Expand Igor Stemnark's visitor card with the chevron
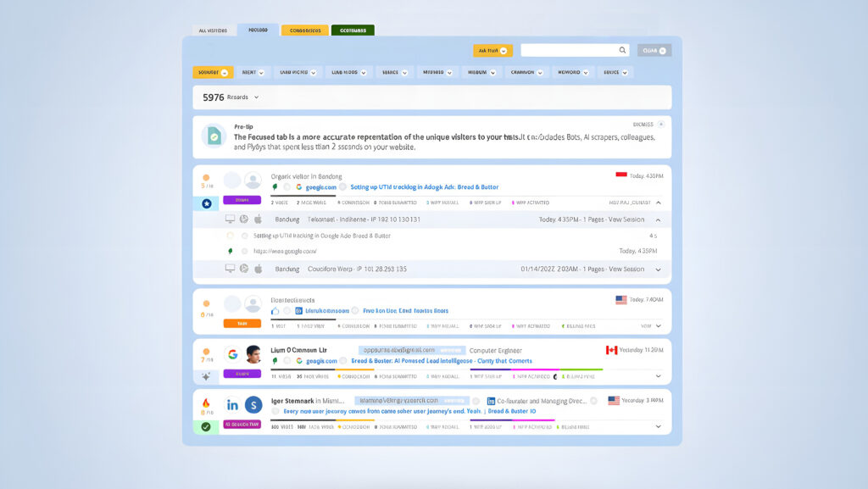Screen dimensions: 868x489 point(658,427)
